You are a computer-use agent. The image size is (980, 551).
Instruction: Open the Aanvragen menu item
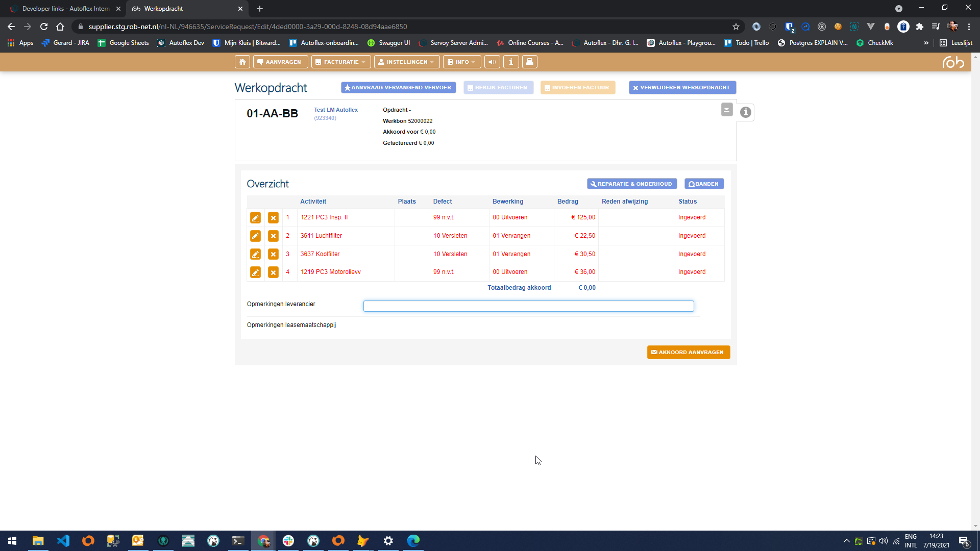pos(280,62)
